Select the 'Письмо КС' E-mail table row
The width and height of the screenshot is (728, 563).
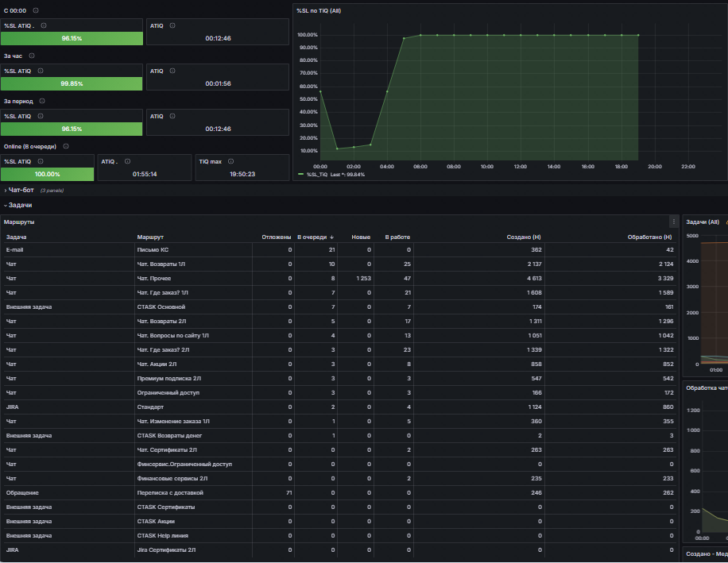[339, 249]
